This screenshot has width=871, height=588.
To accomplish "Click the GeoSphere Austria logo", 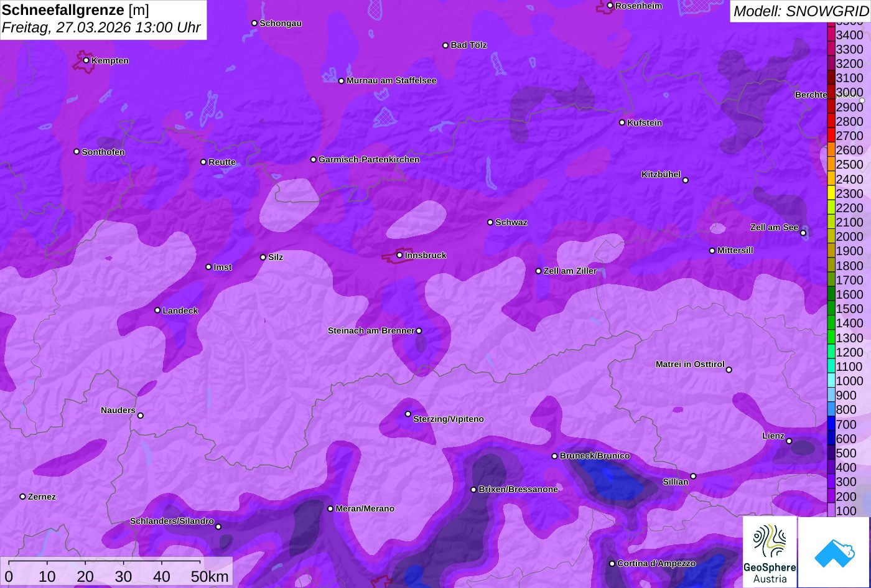I will coord(770,552).
